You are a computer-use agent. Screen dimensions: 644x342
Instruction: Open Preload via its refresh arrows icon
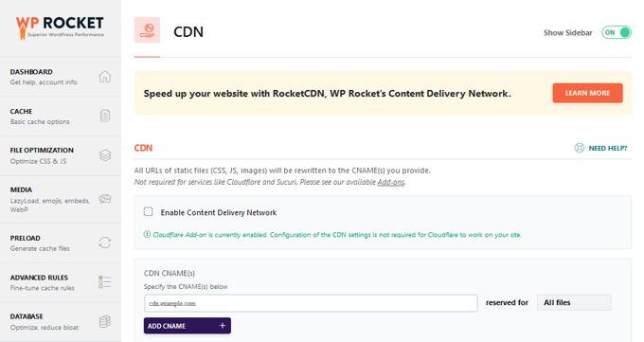click(x=105, y=243)
